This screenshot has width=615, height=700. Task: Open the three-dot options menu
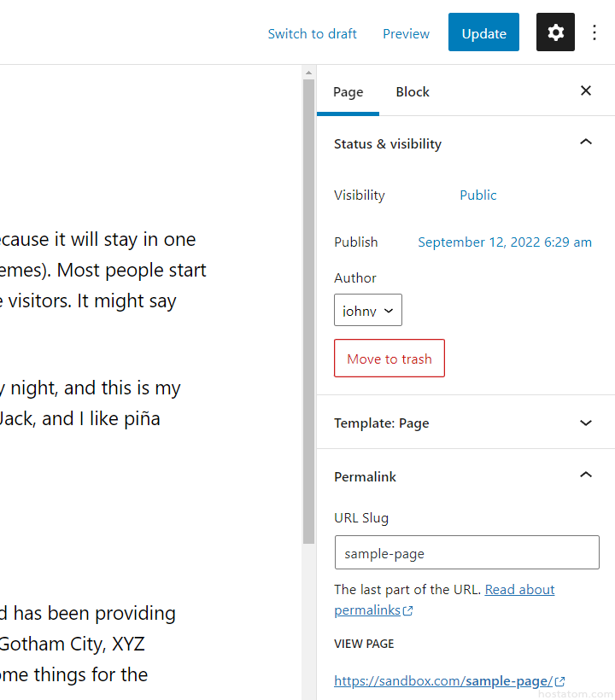(595, 33)
